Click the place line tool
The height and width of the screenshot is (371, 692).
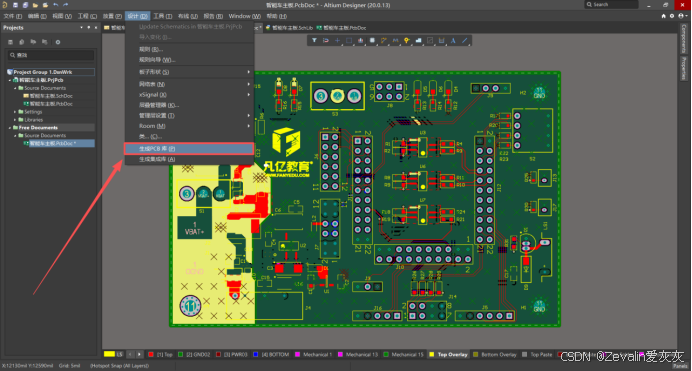[464, 41]
